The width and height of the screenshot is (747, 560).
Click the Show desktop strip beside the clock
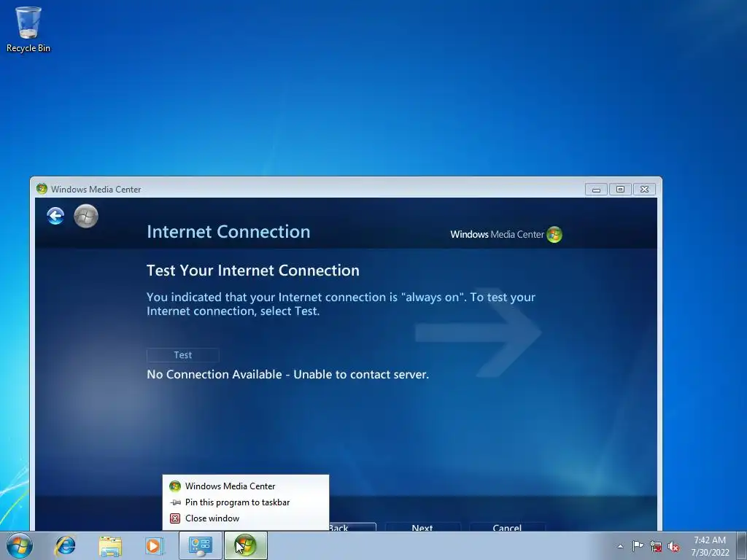(x=742, y=545)
